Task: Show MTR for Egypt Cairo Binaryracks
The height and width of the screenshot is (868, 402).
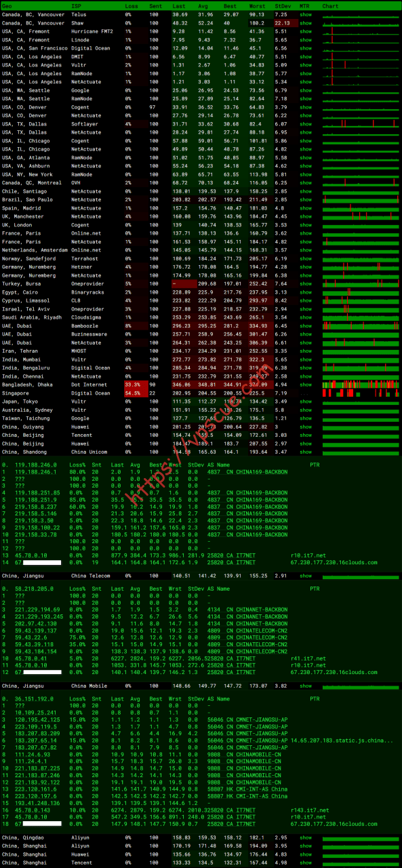Action: pos(306,292)
